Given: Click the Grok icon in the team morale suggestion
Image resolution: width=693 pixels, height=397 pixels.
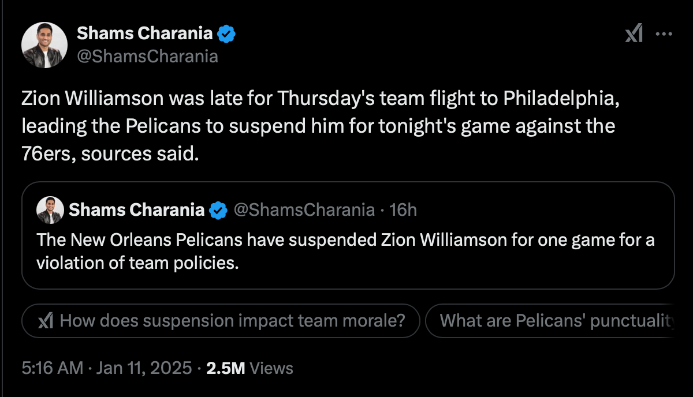Looking at the screenshot, I should 46,321.
